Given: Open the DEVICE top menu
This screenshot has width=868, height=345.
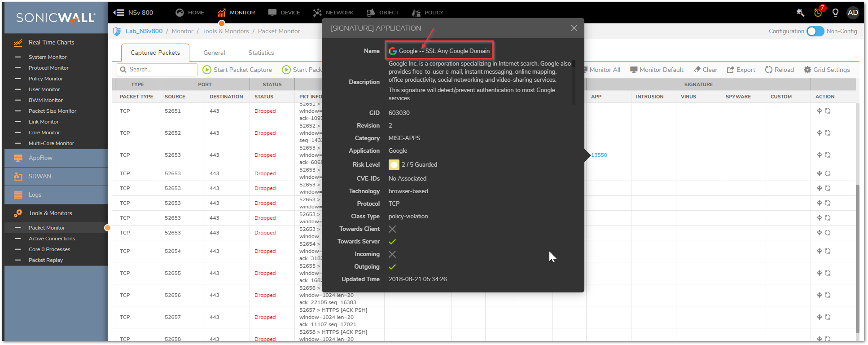Looking at the screenshot, I should pyautogui.click(x=284, y=13).
